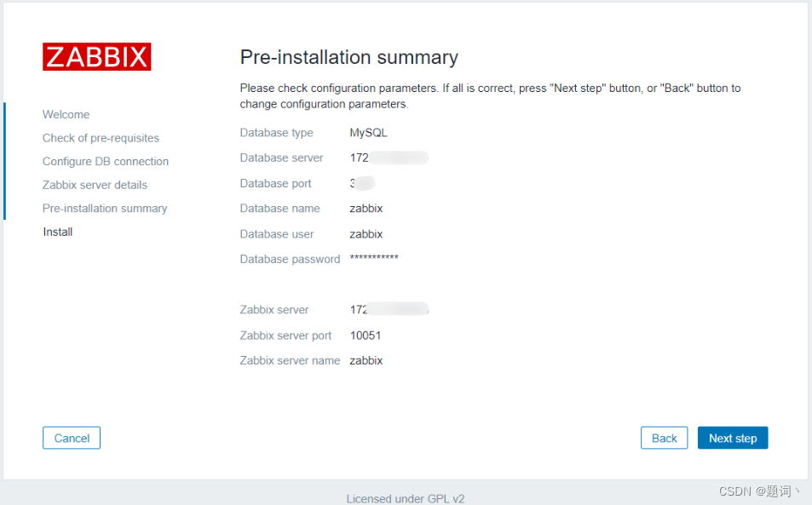
Task: Open the Install step
Action: pyautogui.click(x=57, y=231)
